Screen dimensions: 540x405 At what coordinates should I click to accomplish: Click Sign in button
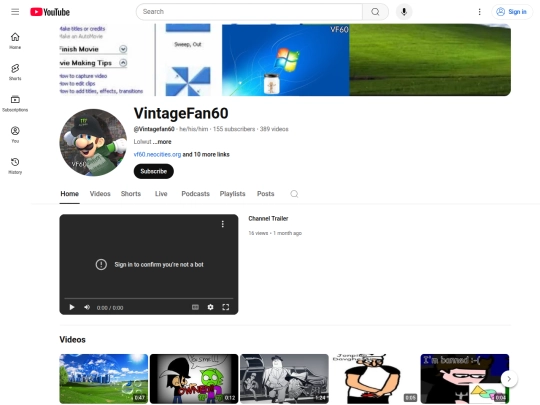(512, 12)
